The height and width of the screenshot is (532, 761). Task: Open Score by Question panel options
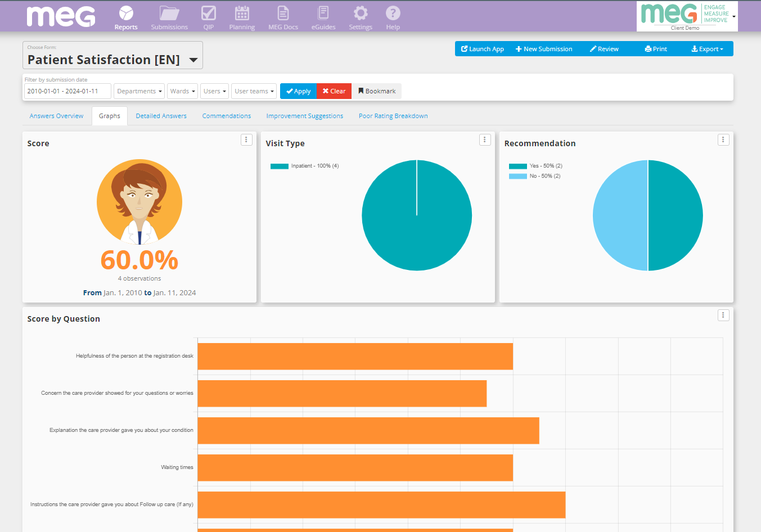click(723, 315)
